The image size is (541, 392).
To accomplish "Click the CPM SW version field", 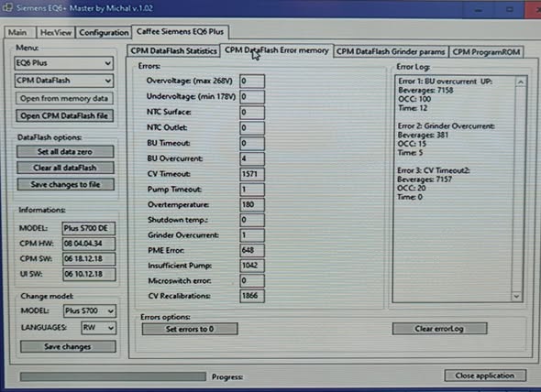I will click(x=89, y=259).
